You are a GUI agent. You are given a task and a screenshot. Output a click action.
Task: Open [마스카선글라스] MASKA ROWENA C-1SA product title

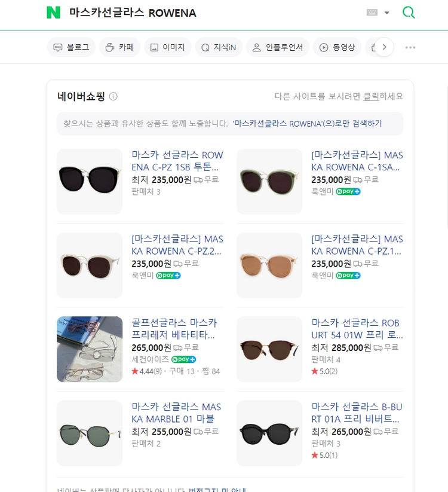(357, 161)
